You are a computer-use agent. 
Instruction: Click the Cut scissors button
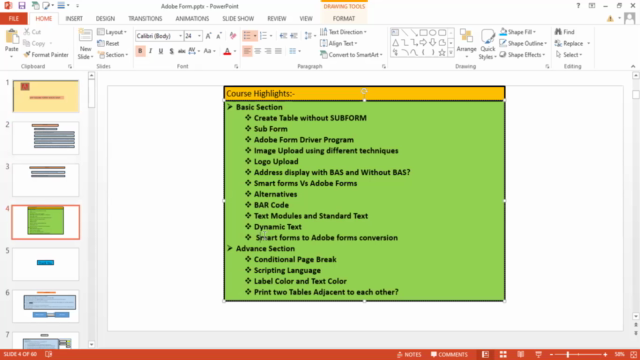point(32,32)
